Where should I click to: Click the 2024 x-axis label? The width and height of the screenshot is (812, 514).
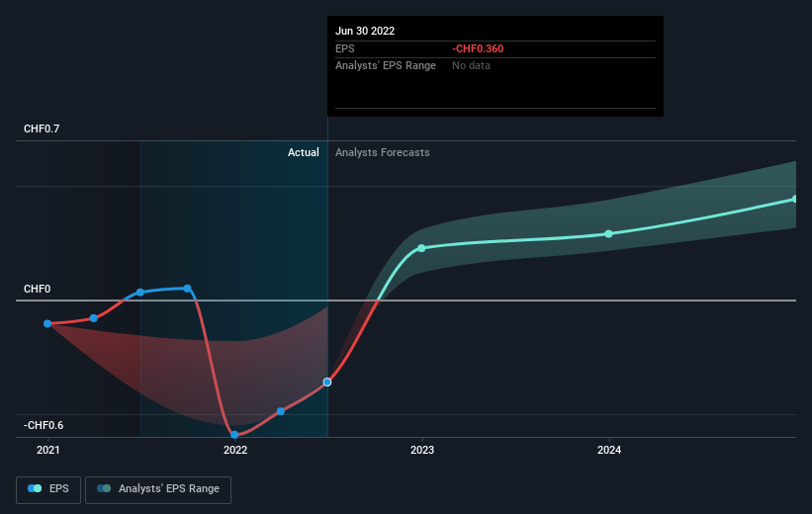point(609,451)
